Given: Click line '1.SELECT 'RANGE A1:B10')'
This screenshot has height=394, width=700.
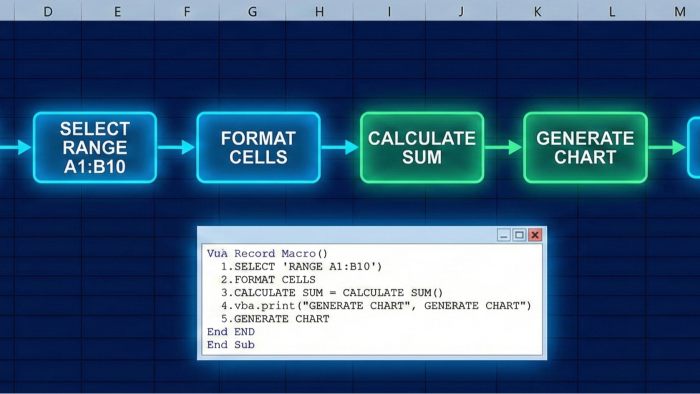Looking at the screenshot, I should [x=301, y=266].
